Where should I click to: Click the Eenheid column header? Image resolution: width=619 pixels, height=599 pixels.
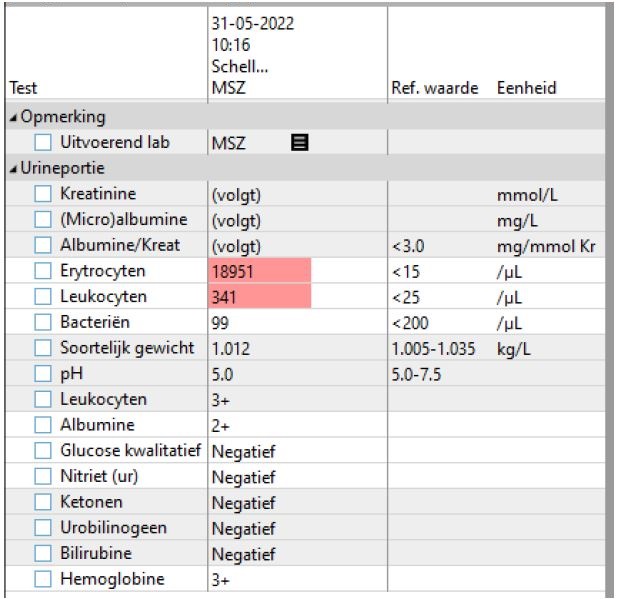[x=526, y=88]
